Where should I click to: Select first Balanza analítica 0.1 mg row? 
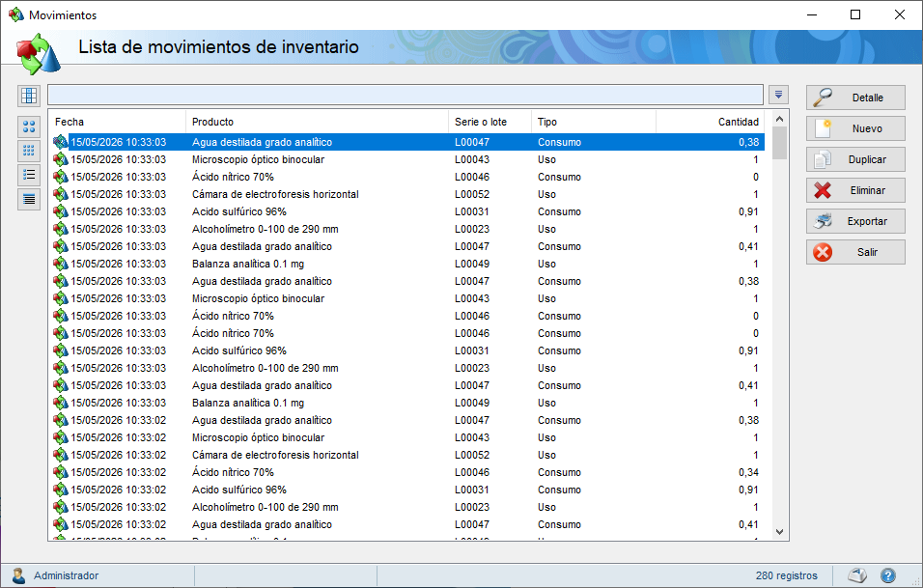coord(406,264)
